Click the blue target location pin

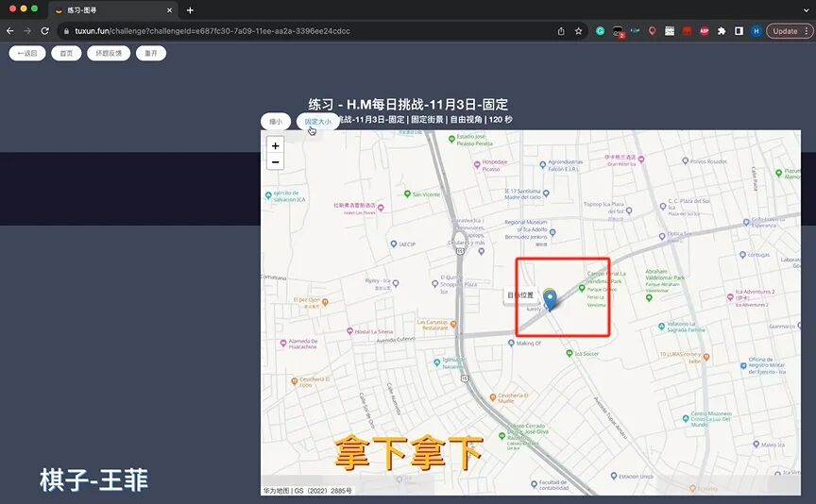(x=550, y=301)
